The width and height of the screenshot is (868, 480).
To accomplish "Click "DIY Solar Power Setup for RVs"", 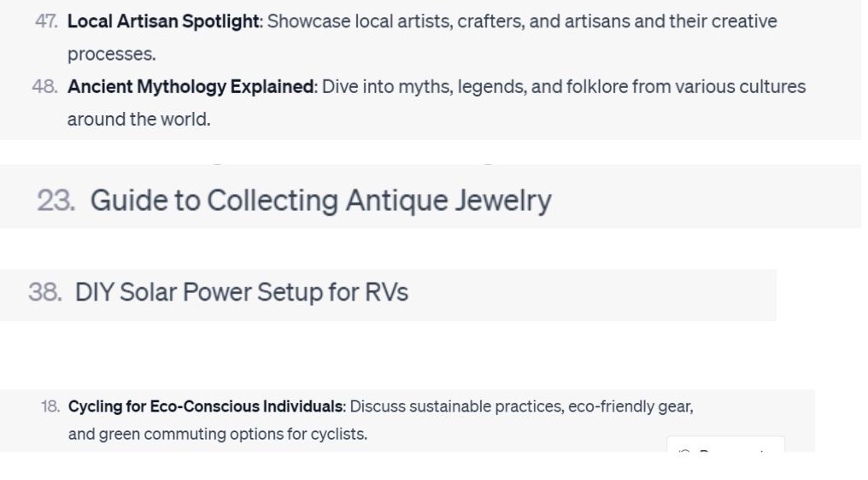I will click(x=242, y=293).
